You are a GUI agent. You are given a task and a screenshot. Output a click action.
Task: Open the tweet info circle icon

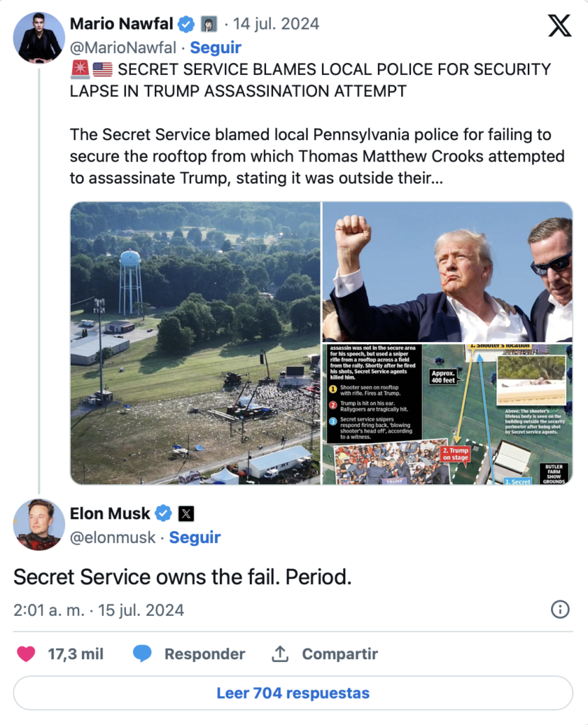point(560,610)
